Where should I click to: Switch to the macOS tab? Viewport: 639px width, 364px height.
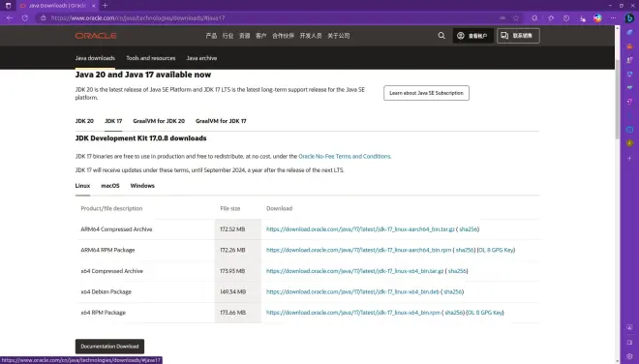point(110,186)
